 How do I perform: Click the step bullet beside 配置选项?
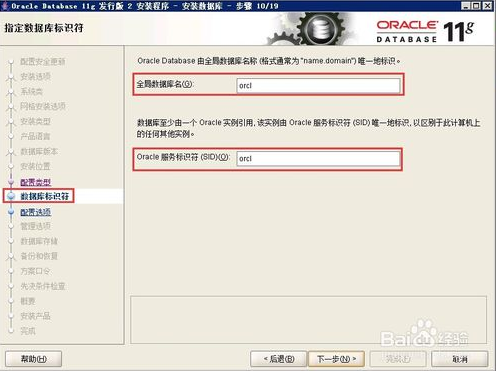[x=11, y=212]
